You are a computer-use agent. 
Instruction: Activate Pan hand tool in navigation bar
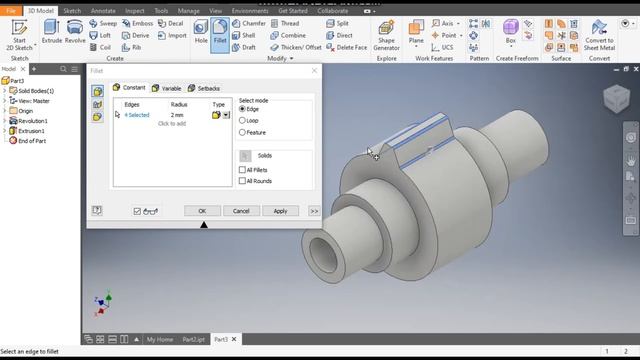coord(631,161)
